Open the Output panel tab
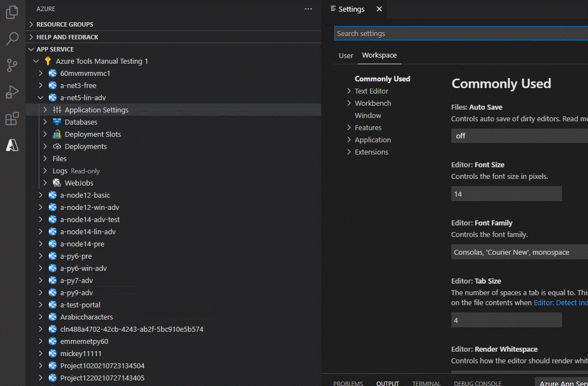Viewport: 588px width, 386px height. coord(388,383)
